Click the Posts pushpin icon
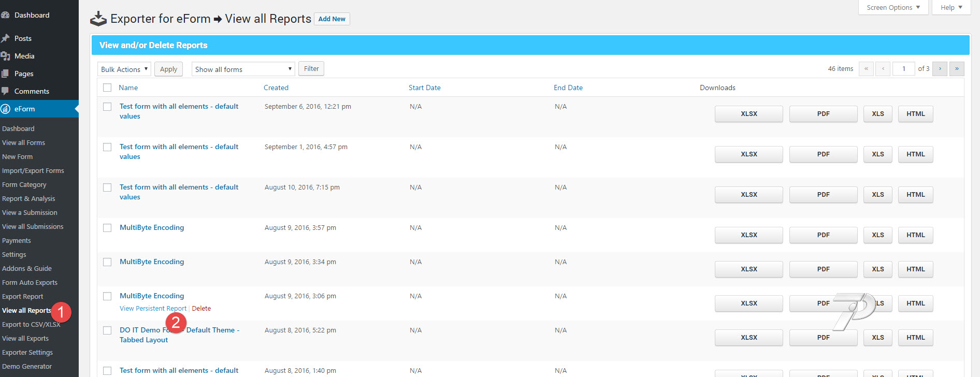This screenshot has height=377, width=980. (5, 38)
